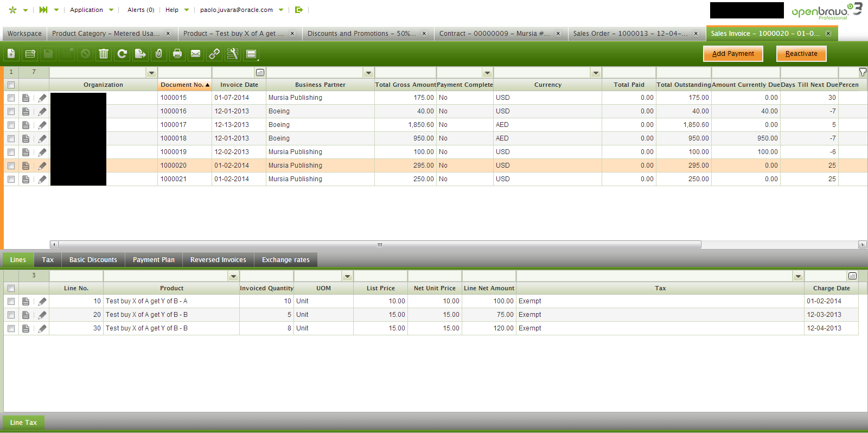Switch to the Payment Plan tab
Screen dimensions: 868x433
click(x=154, y=260)
